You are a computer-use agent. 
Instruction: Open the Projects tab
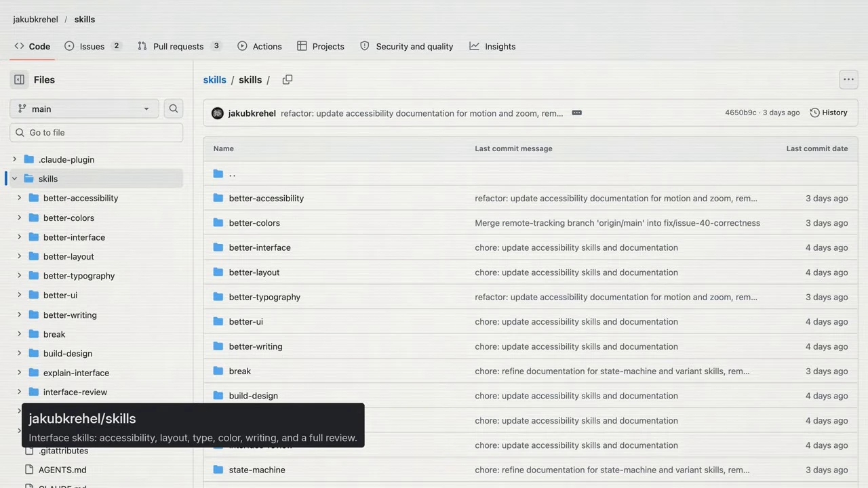pyautogui.click(x=321, y=46)
